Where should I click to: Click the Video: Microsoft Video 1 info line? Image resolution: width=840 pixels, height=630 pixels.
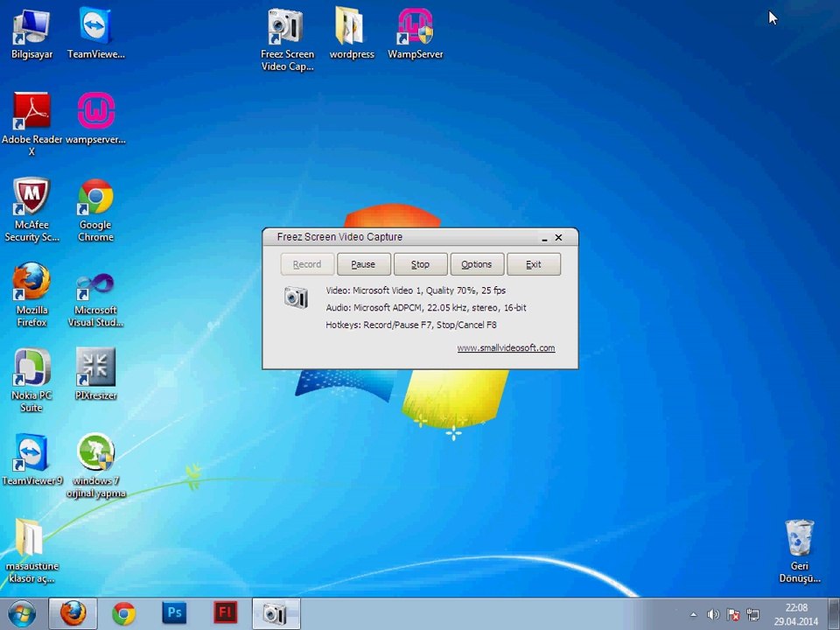416,290
